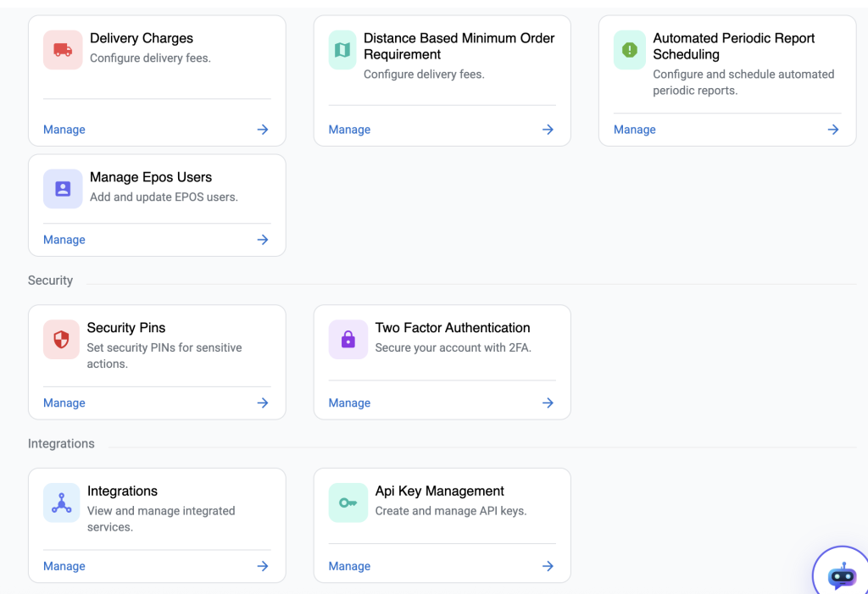
Task: Click the 'Add and update EPOS users.' description
Action: point(164,197)
